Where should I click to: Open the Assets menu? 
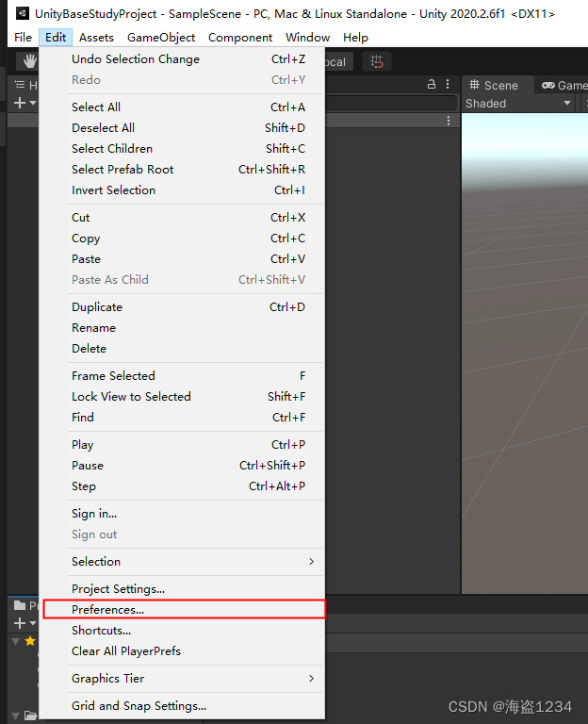(x=96, y=38)
